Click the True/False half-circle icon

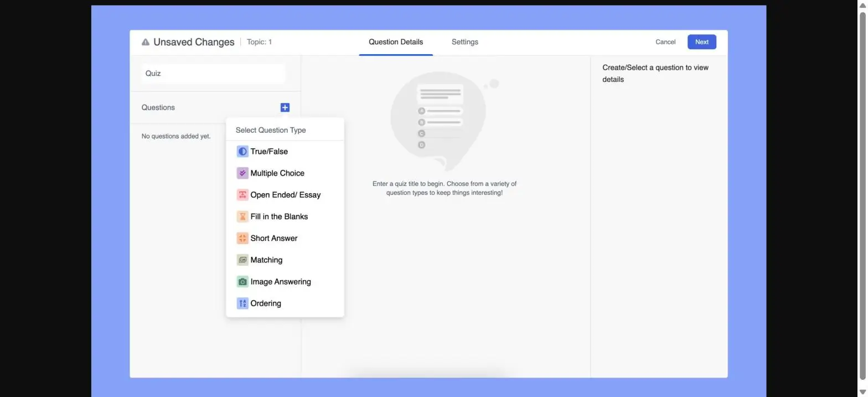(242, 151)
